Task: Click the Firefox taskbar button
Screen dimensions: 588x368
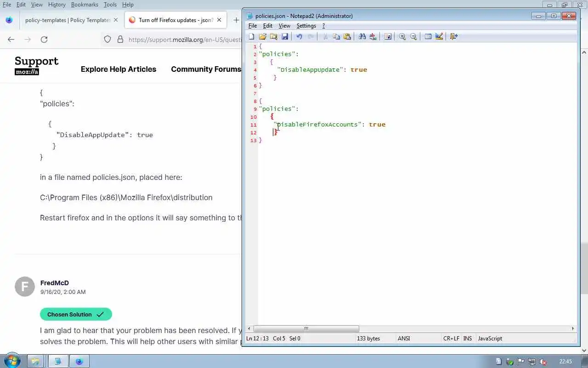Action: (79, 361)
